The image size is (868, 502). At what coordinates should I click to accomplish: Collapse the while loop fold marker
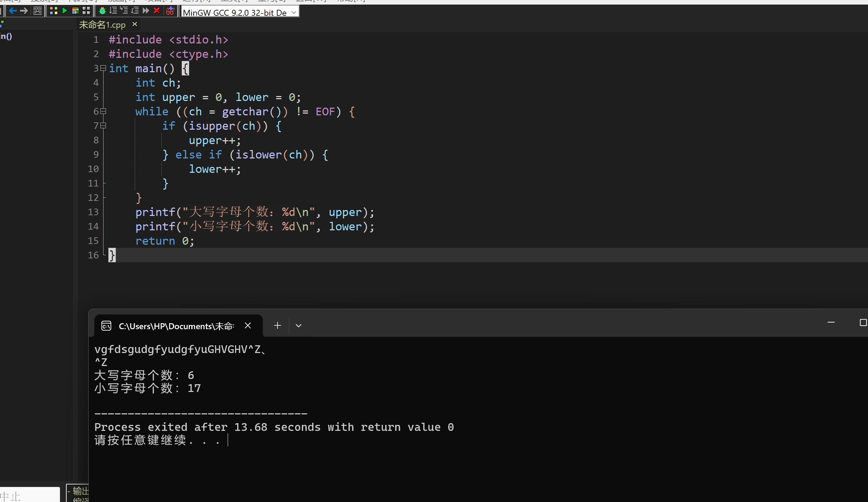point(103,111)
